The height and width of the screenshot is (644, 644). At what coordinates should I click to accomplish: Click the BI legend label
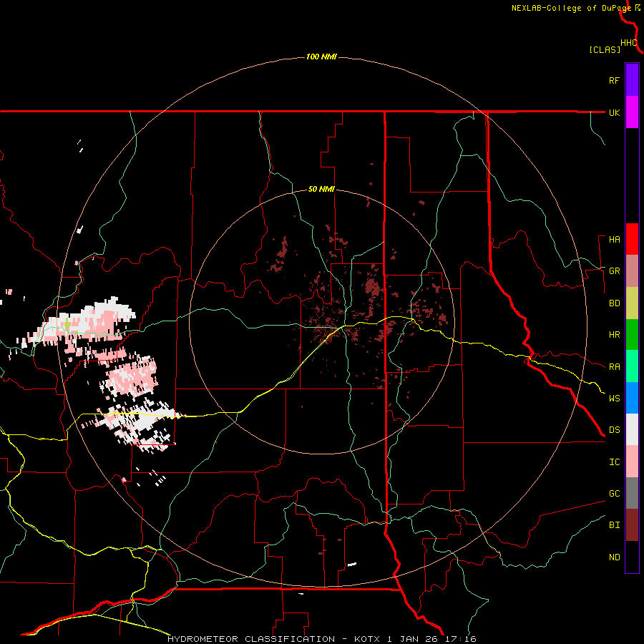point(615,525)
